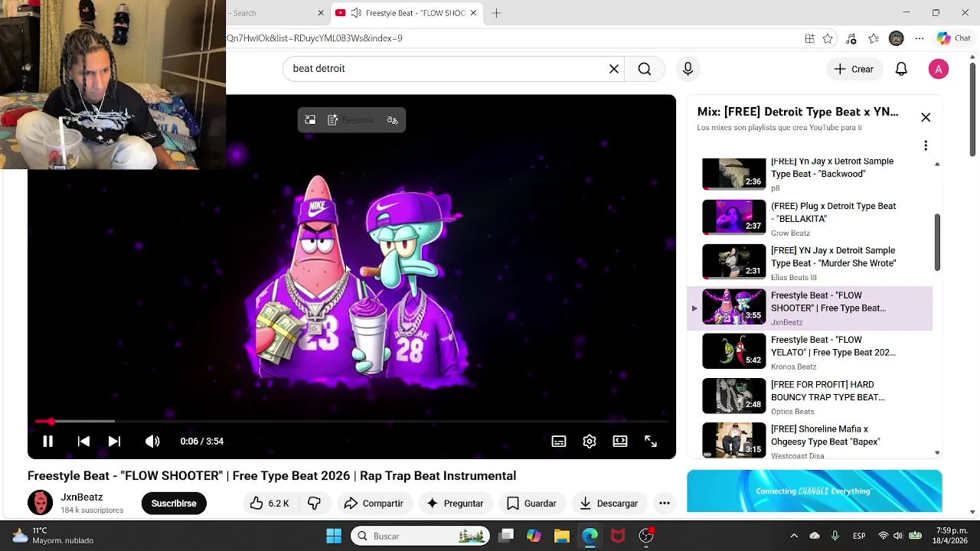The height and width of the screenshot is (551, 980).
Task: Open the Mix playlist options menu
Action: click(x=926, y=145)
